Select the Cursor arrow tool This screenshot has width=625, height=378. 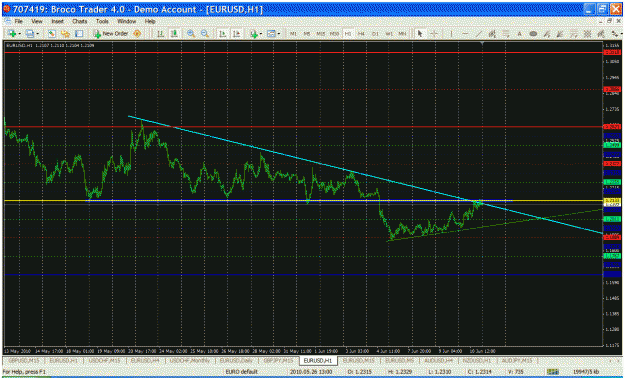tap(420, 34)
